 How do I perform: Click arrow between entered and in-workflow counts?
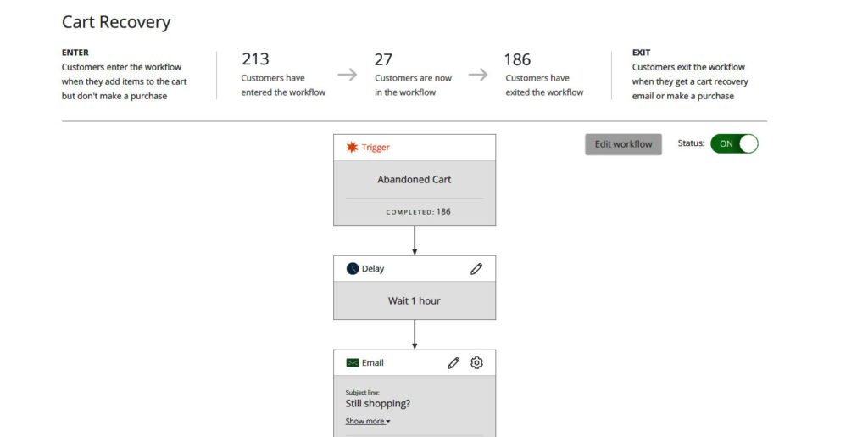coord(348,75)
